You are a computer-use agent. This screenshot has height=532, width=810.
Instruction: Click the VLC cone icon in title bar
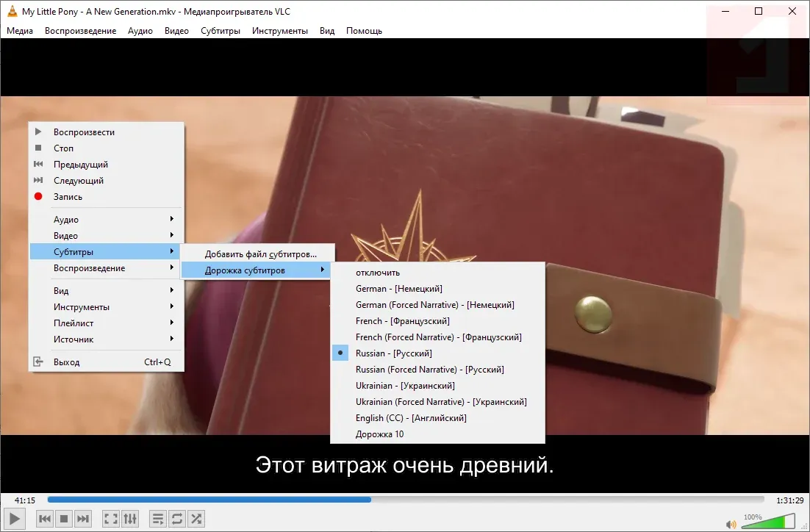[12, 11]
